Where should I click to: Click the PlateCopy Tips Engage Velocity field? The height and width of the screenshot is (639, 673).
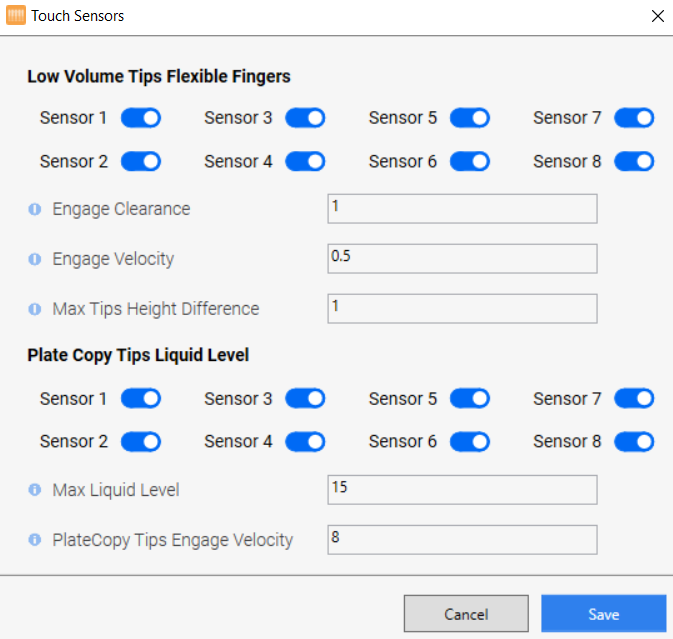[x=462, y=539]
